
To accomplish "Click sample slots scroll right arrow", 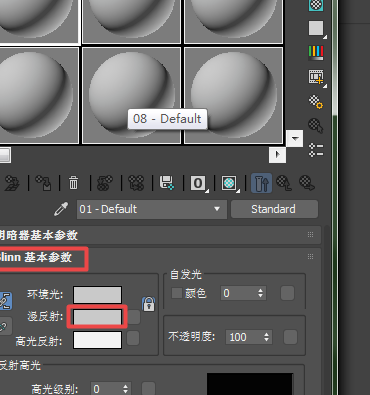I will tap(277, 154).
